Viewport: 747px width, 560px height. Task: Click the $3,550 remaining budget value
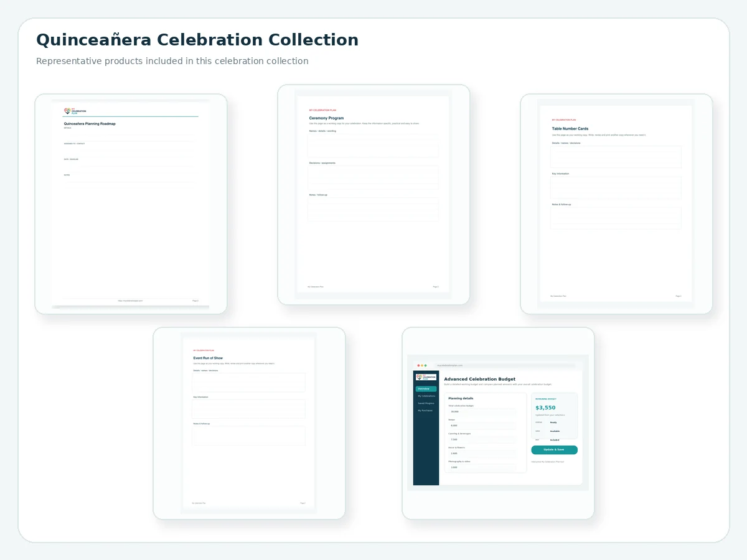[545, 408]
